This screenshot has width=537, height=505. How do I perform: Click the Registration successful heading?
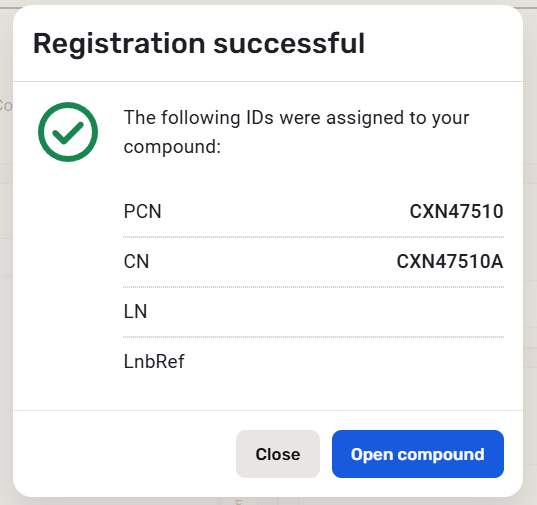[x=199, y=43]
